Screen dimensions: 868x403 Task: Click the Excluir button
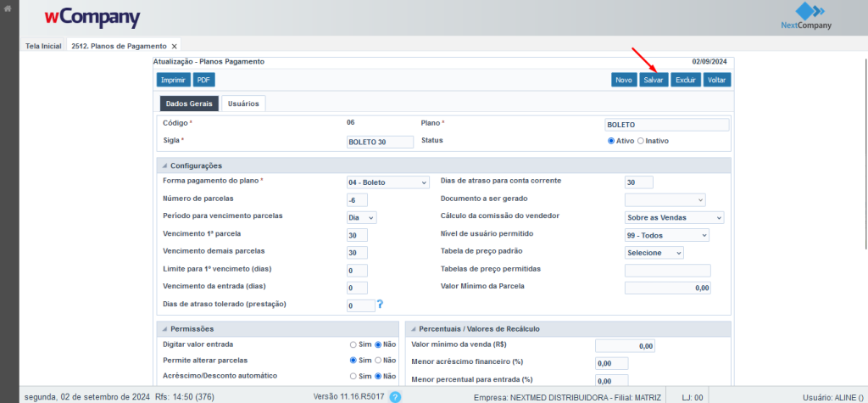click(x=686, y=80)
